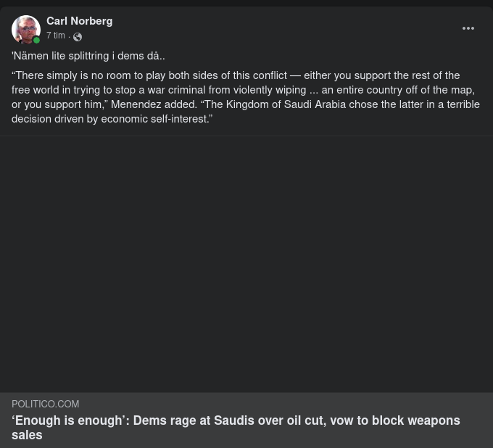Open the three-dot post options menu
The image size is (493, 448).
(468, 28)
